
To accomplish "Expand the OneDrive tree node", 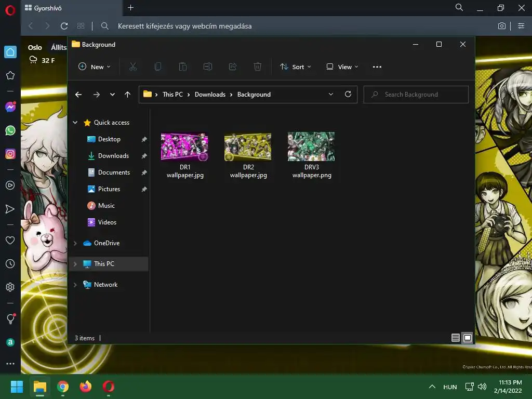I will 75,243.
